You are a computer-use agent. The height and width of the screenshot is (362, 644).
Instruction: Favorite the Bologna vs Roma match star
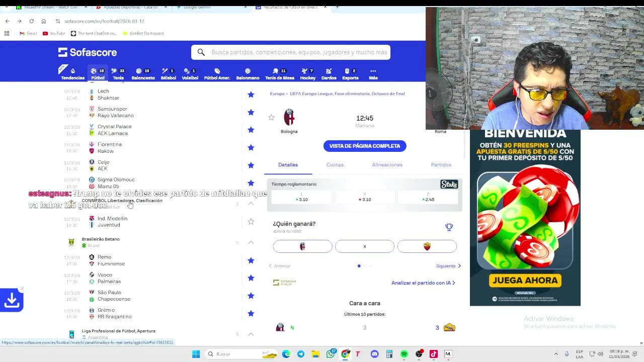[x=271, y=118]
